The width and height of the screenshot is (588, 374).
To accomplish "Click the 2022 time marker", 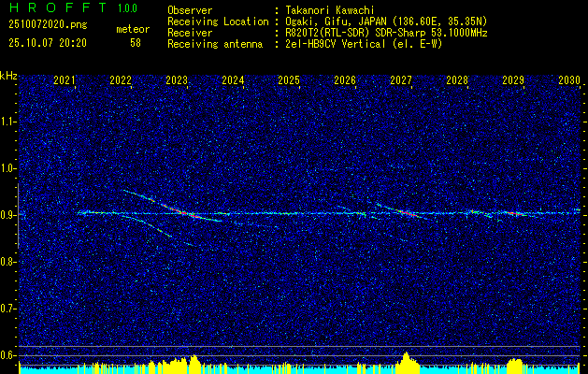I will click(x=121, y=80).
